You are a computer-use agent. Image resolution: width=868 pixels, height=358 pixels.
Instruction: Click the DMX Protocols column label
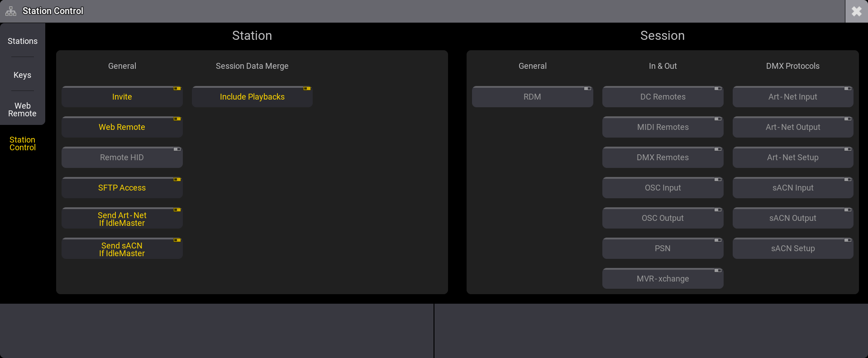tap(793, 66)
